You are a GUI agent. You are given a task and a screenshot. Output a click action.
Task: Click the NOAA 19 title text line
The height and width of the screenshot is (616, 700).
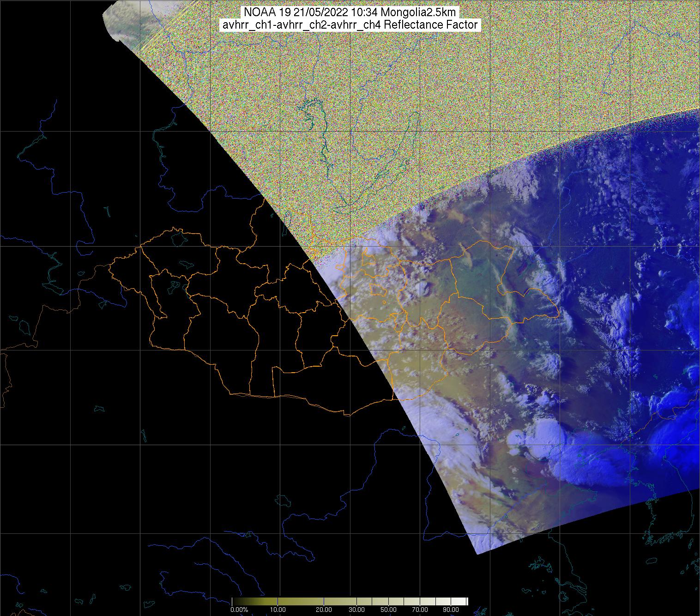[x=350, y=12]
